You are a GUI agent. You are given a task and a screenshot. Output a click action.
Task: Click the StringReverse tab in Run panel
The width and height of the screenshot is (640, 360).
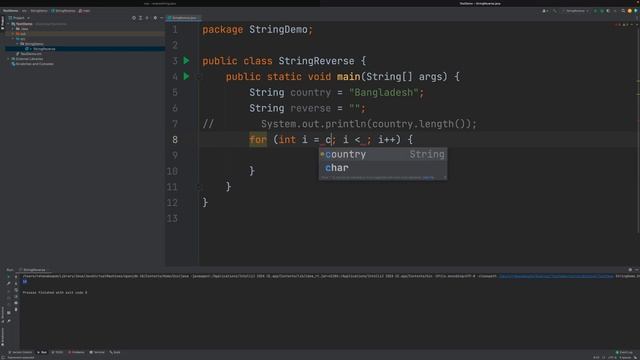[33, 270]
